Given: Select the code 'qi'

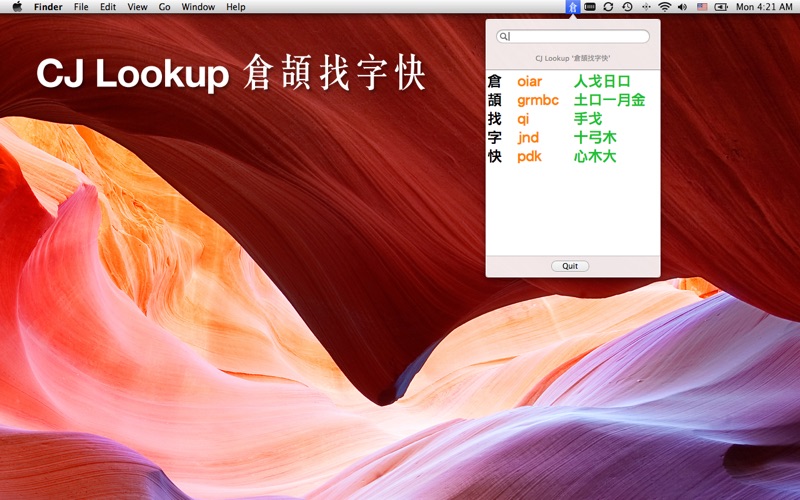Looking at the screenshot, I should pyautogui.click(x=523, y=119).
